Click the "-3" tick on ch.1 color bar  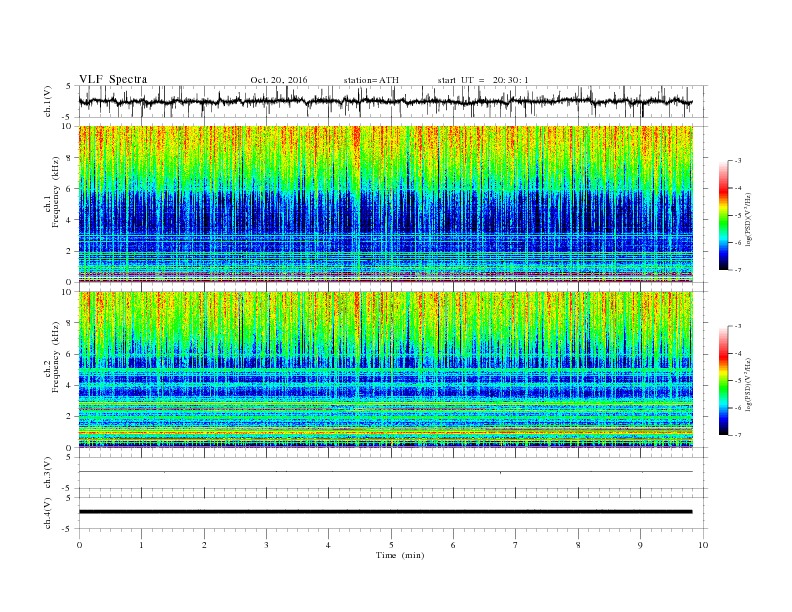tap(738, 161)
